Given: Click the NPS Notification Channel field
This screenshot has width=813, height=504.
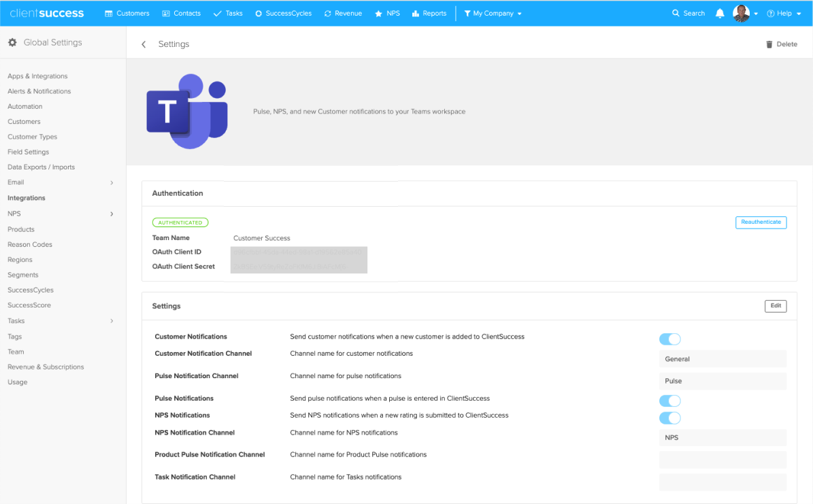Looking at the screenshot, I should (723, 437).
